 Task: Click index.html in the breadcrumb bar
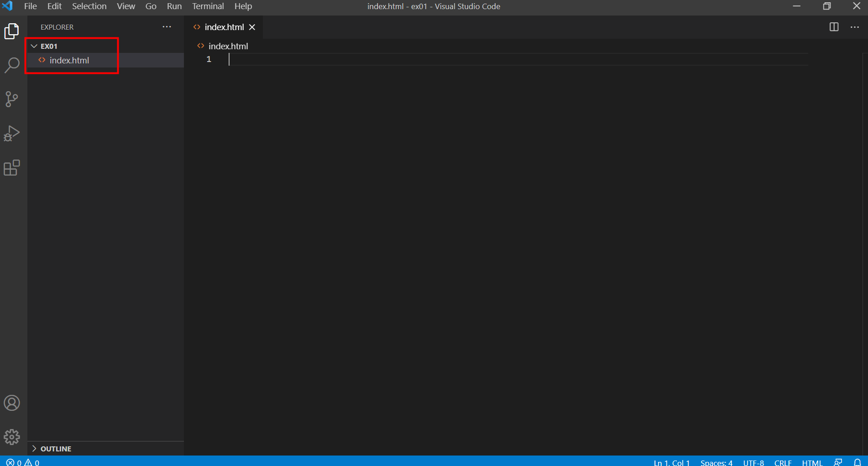(x=228, y=46)
